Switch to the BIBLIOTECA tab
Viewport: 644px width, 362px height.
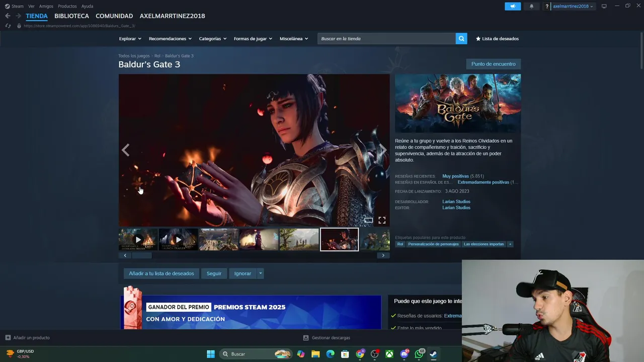71,16
